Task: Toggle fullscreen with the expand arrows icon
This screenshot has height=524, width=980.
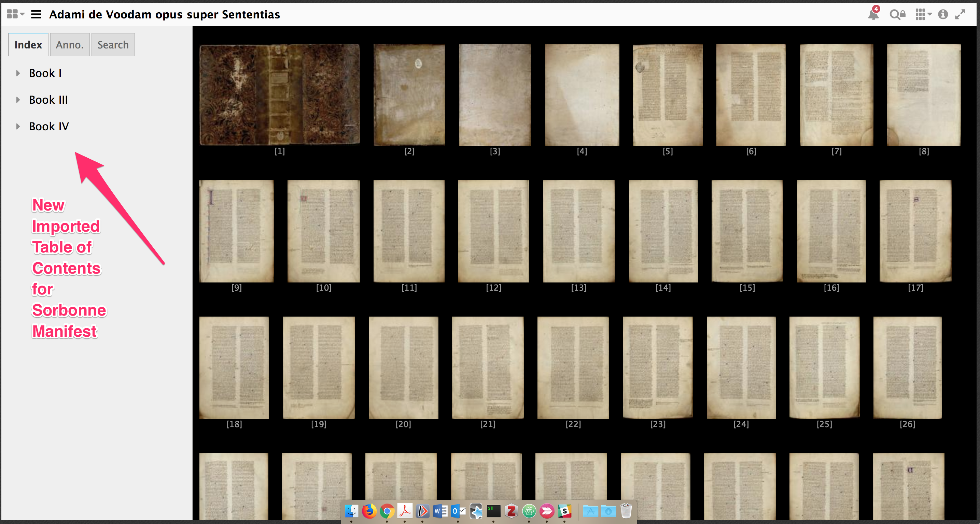Action: (960, 14)
